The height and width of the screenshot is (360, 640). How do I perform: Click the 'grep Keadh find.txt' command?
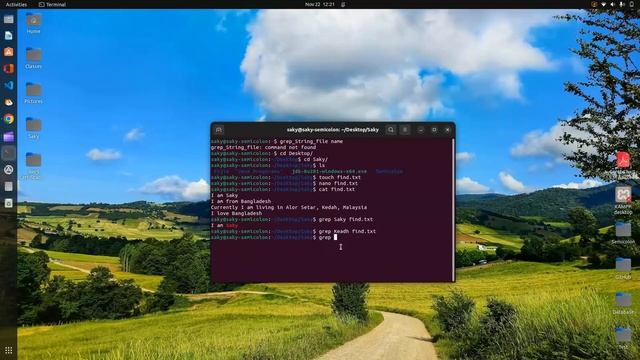[x=347, y=231]
